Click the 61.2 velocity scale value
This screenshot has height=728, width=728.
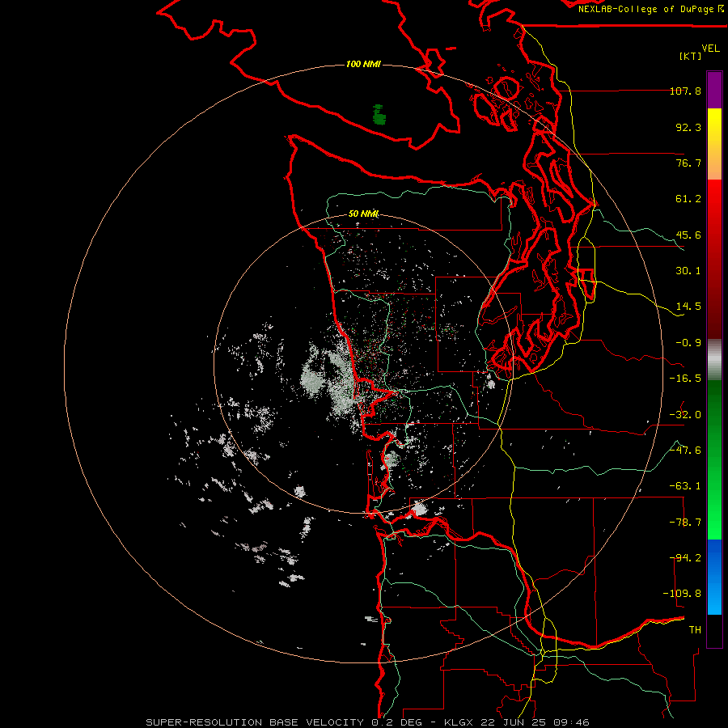point(688,199)
